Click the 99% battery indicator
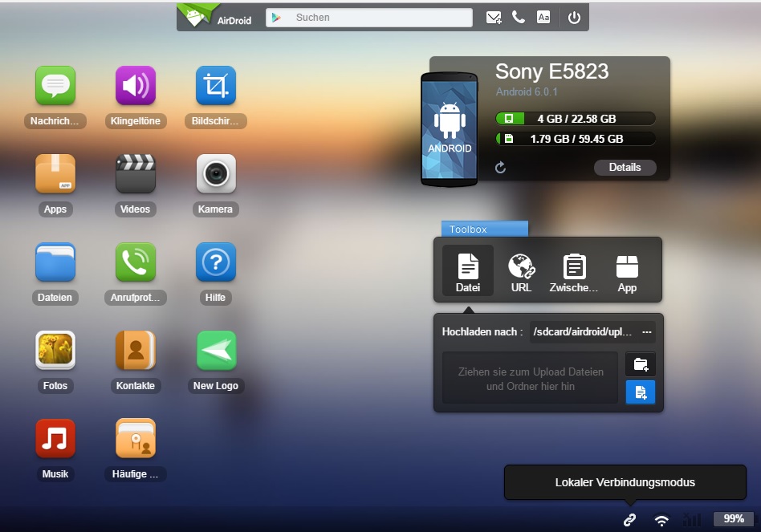Viewport: 761px width, 532px height. [x=734, y=519]
